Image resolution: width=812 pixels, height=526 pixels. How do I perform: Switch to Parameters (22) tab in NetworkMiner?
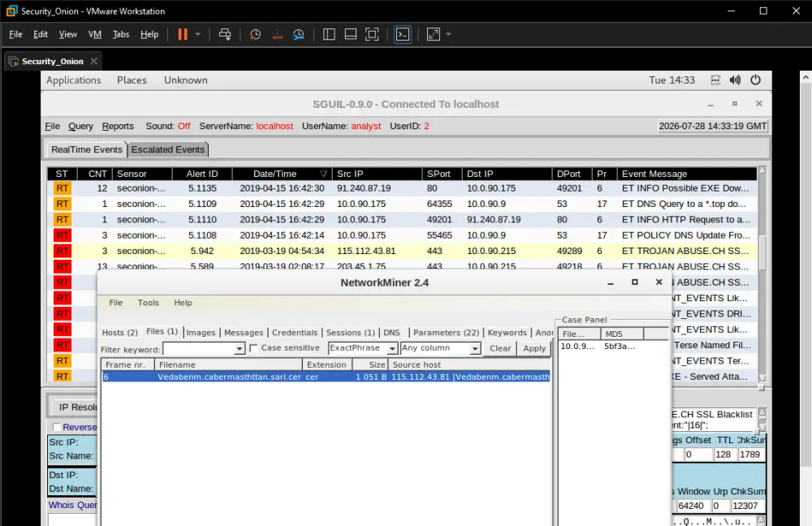(x=447, y=333)
